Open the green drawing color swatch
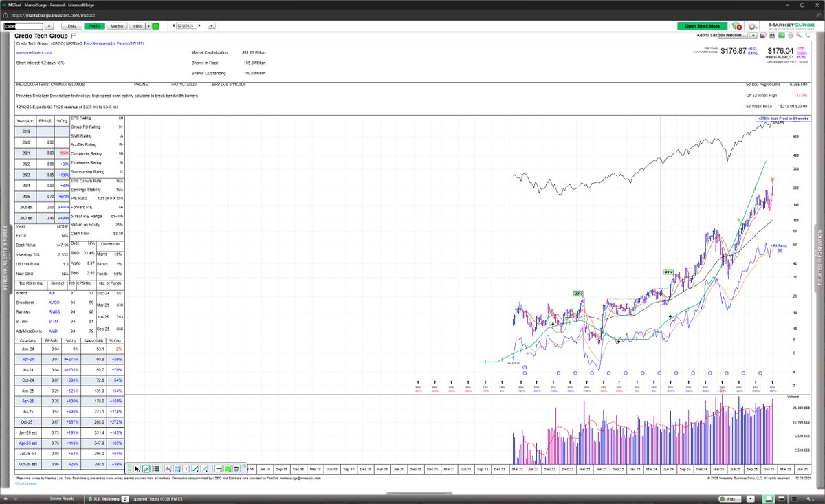This screenshot has height=504, width=825. point(228,469)
